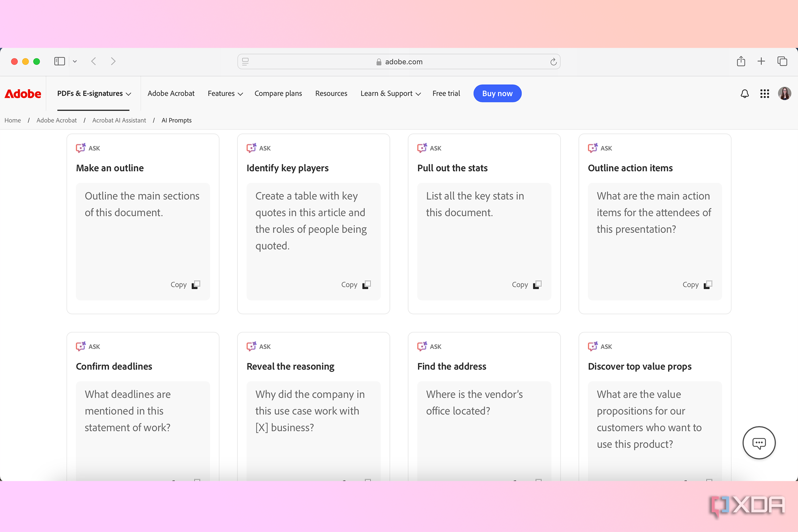Viewport: 798px width, 532px height.
Task: Select the 'Confirm deadlines' card title
Action: (x=114, y=366)
